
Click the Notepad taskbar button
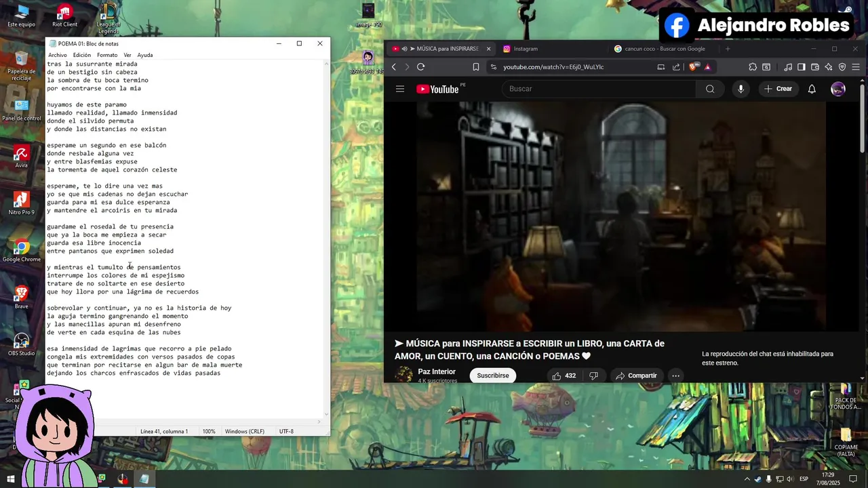click(x=144, y=479)
